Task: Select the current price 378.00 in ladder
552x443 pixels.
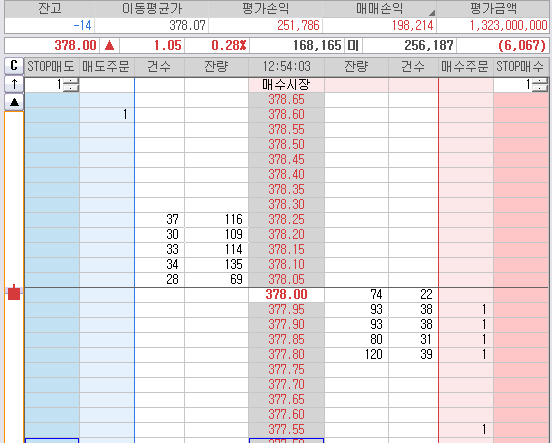Action: click(286, 295)
